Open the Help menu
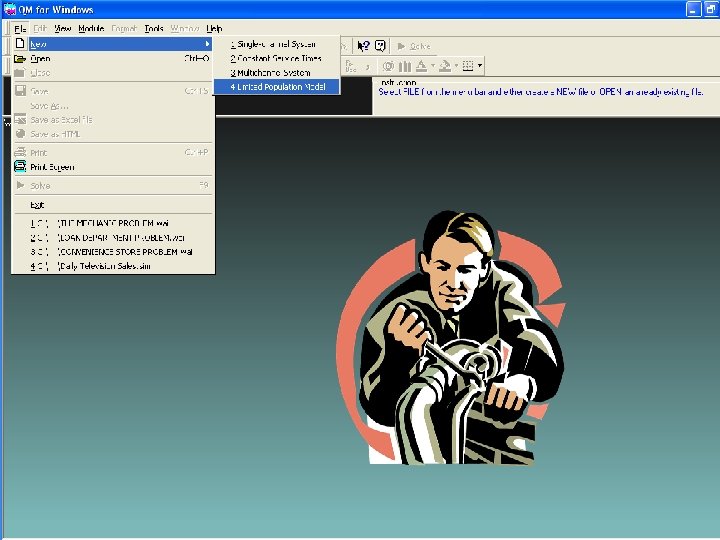 coord(214,28)
